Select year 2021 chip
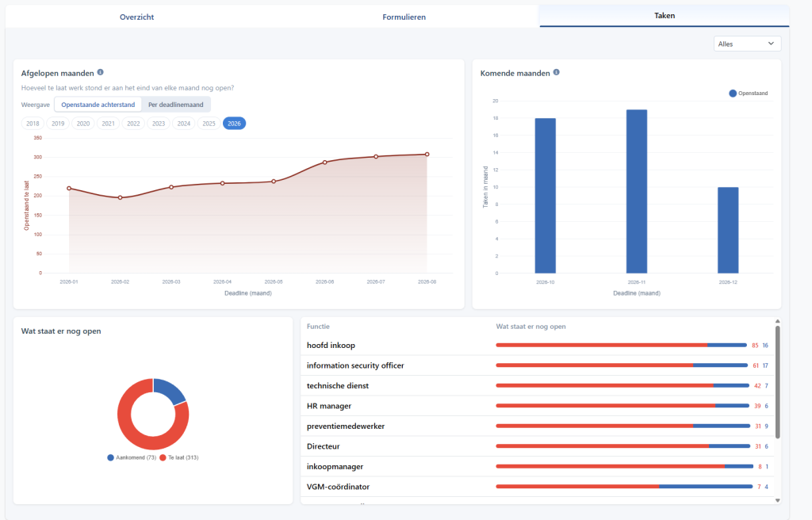Image resolution: width=812 pixels, height=520 pixels. click(108, 124)
